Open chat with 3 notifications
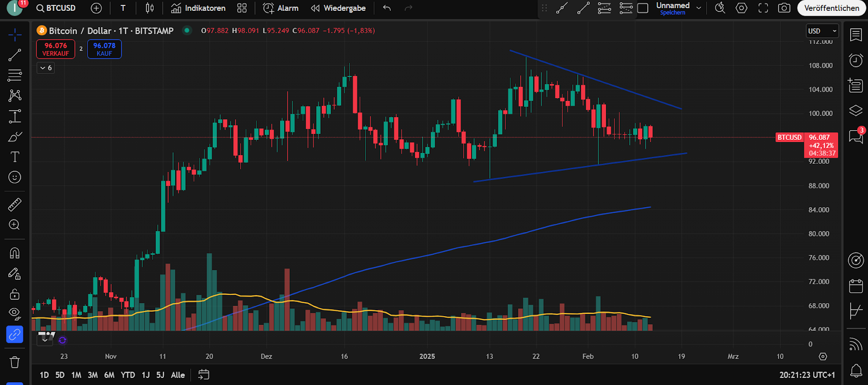This screenshot has width=868, height=385. (856, 136)
